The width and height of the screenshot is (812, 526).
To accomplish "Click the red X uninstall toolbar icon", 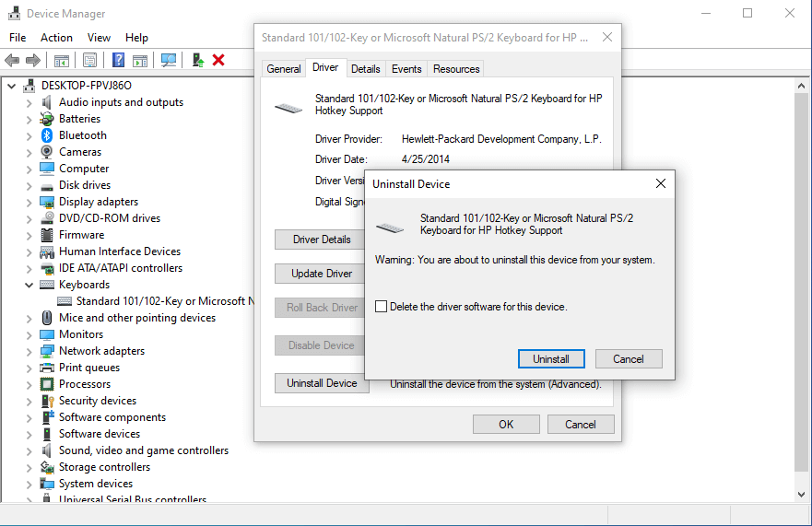I will (x=218, y=61).
